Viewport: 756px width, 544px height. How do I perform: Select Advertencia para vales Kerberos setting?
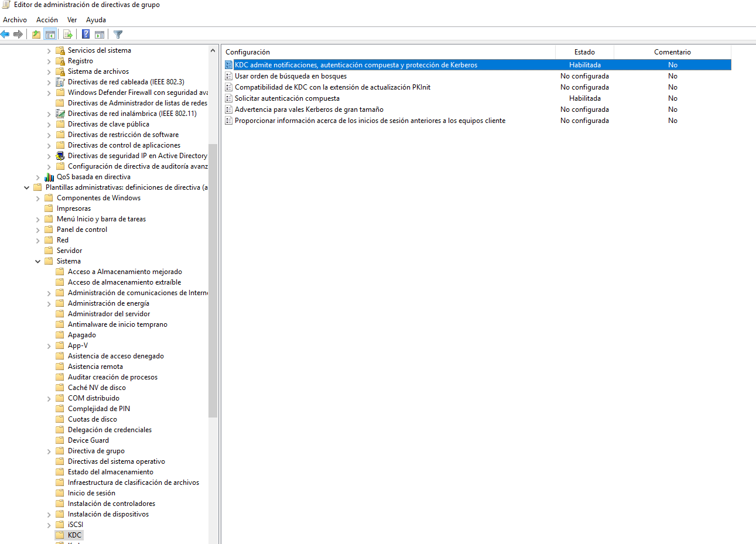(309, 110)
